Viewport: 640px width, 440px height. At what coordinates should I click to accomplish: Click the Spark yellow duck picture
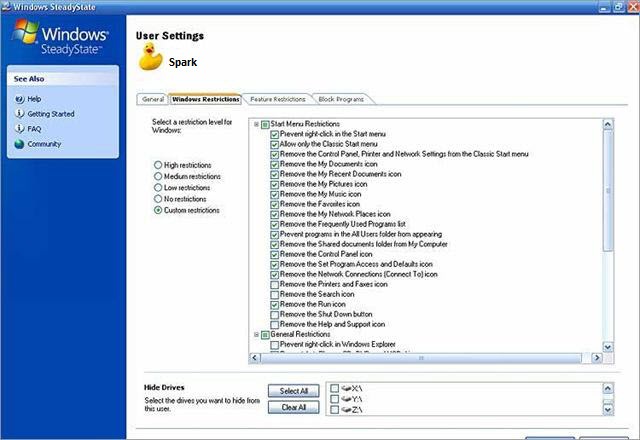click(x=151, y=58)
